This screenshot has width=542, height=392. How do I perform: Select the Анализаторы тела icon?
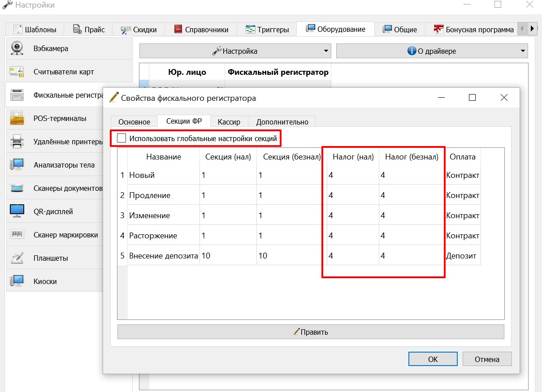tap(17, 165)
